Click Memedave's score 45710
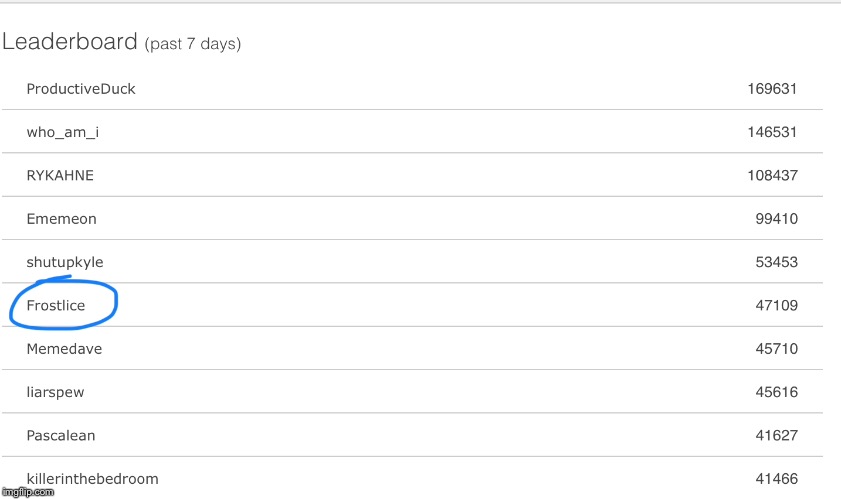Image resolution: width=841 pixels, height=499 pixels. 777,349
